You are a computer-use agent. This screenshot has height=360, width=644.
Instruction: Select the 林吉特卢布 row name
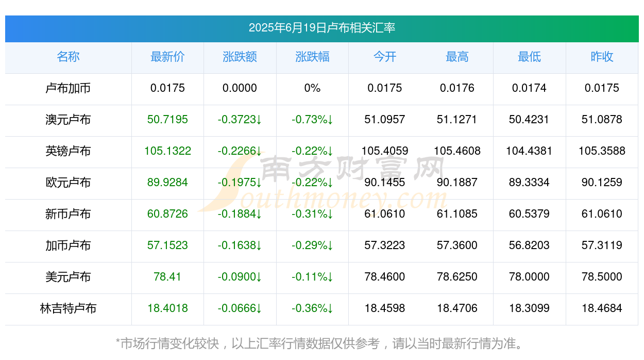point(68,308)
